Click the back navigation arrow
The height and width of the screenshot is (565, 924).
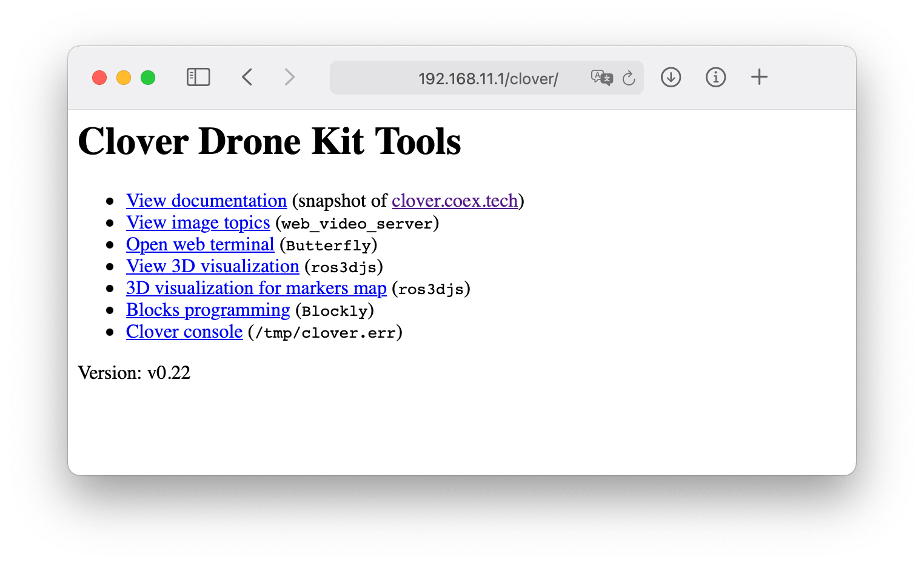(247, 78)
